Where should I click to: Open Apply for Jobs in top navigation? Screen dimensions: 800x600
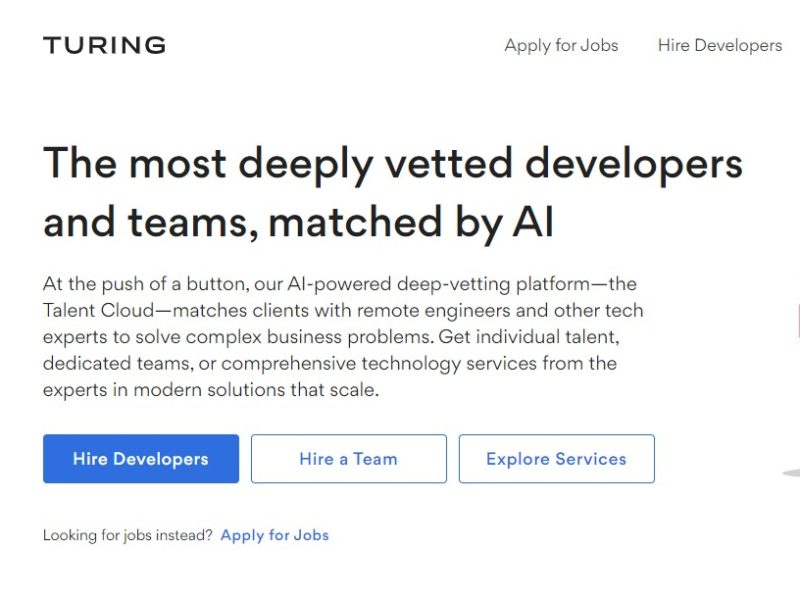561,45
